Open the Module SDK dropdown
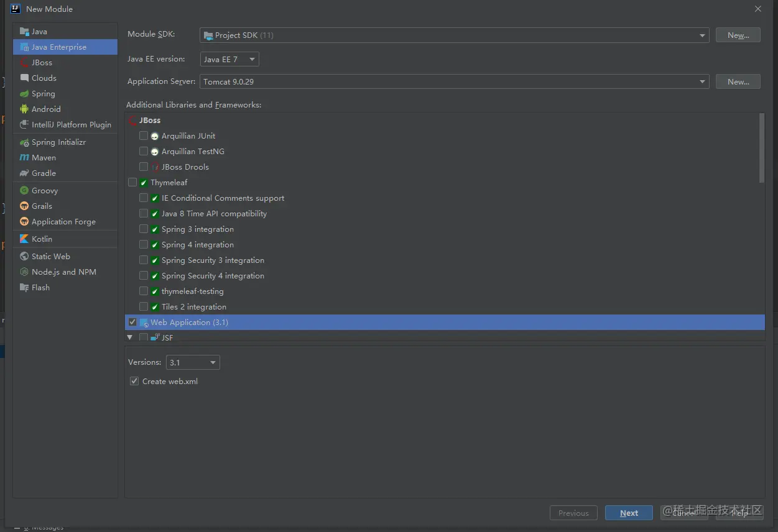Image resolution: width=778 pixels, height=532 pixels. pos(455,35)
